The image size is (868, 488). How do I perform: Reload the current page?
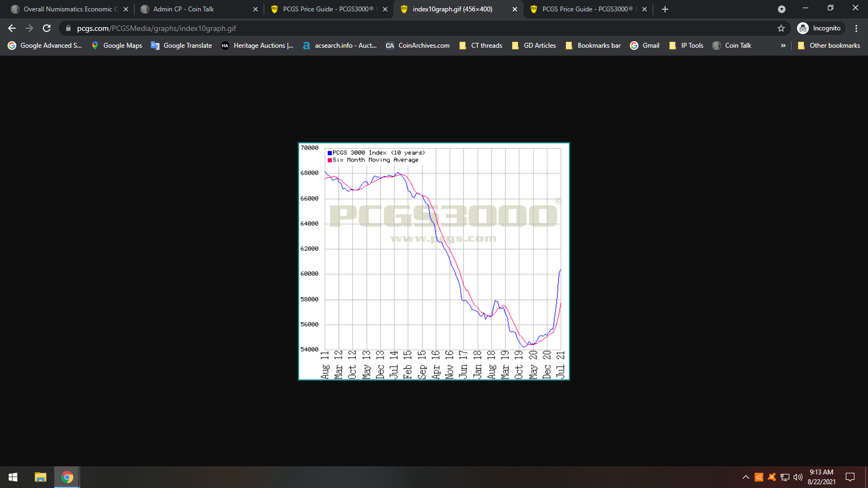tap(47, 28)
